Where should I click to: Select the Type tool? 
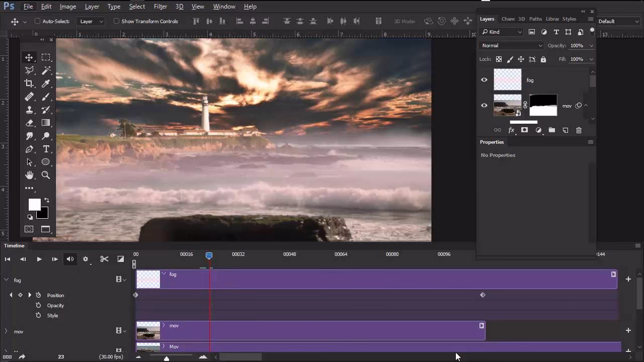[46, 149]
